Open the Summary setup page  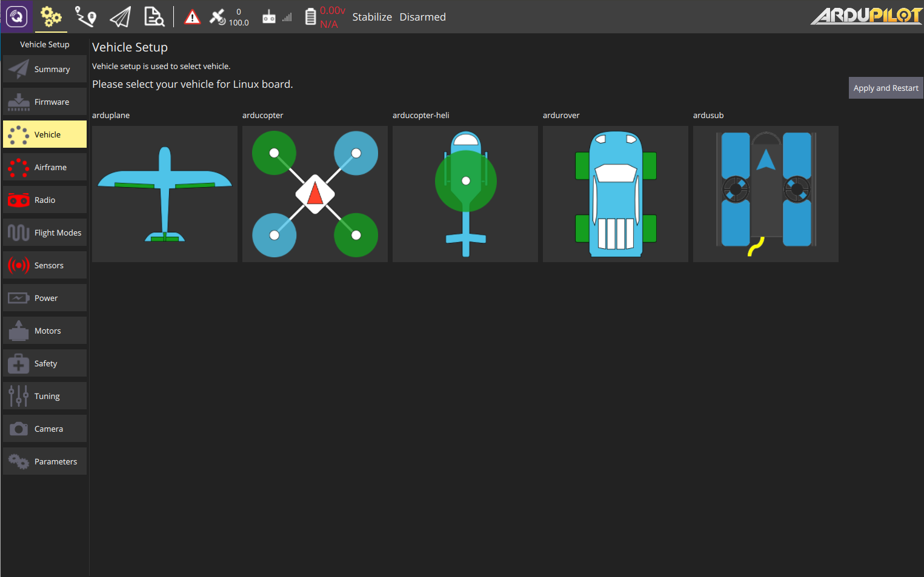45,69
